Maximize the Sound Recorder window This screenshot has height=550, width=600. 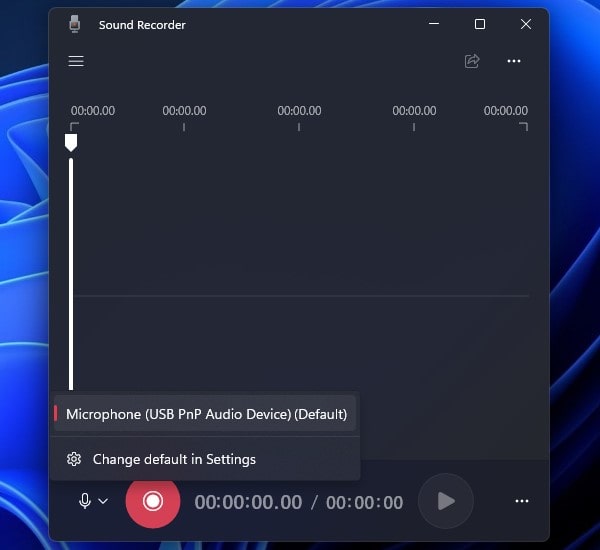(480, 24)
